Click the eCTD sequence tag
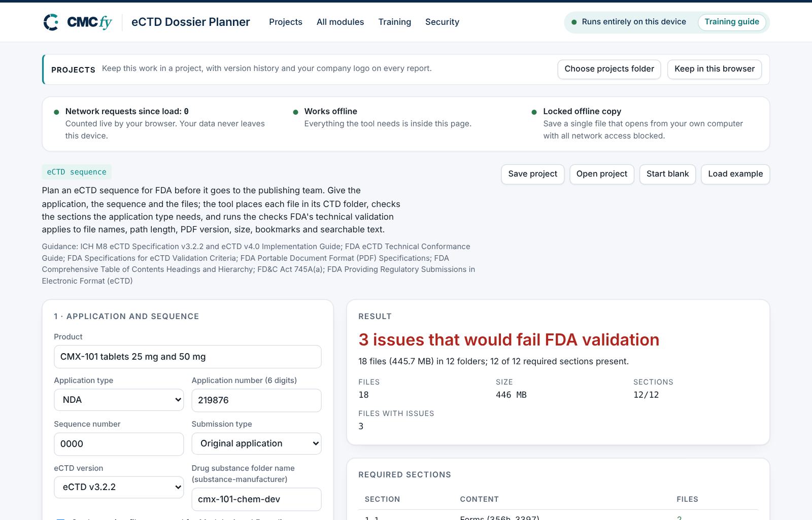The width and height of the screenshot is (812, 520). [77, 172]
